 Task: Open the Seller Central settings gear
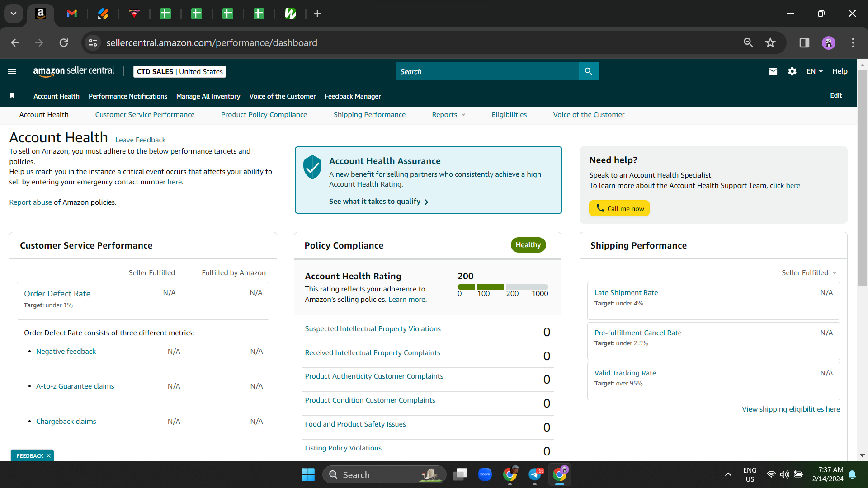tap(792, 71)
